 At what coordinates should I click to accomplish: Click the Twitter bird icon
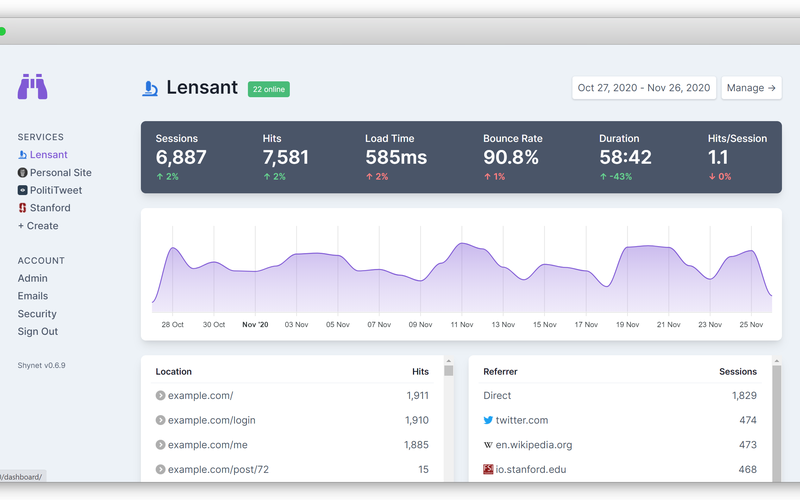point(488,420)
